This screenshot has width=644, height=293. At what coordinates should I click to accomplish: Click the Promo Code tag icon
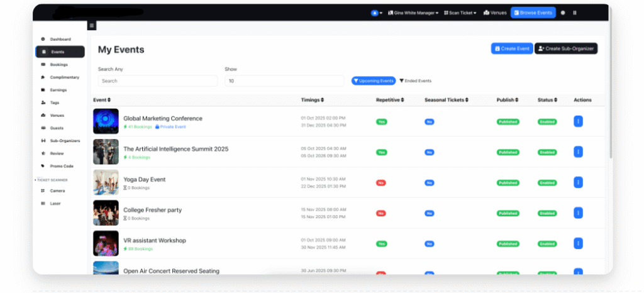coord(43,166)
